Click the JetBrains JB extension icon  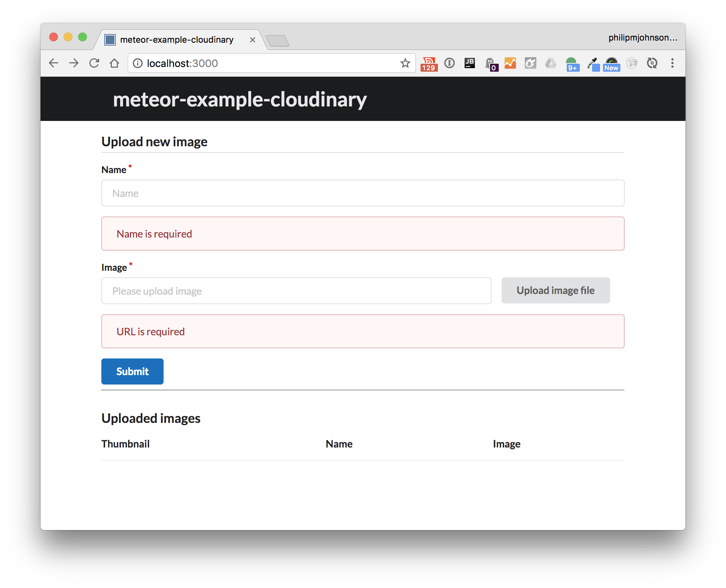469,63
